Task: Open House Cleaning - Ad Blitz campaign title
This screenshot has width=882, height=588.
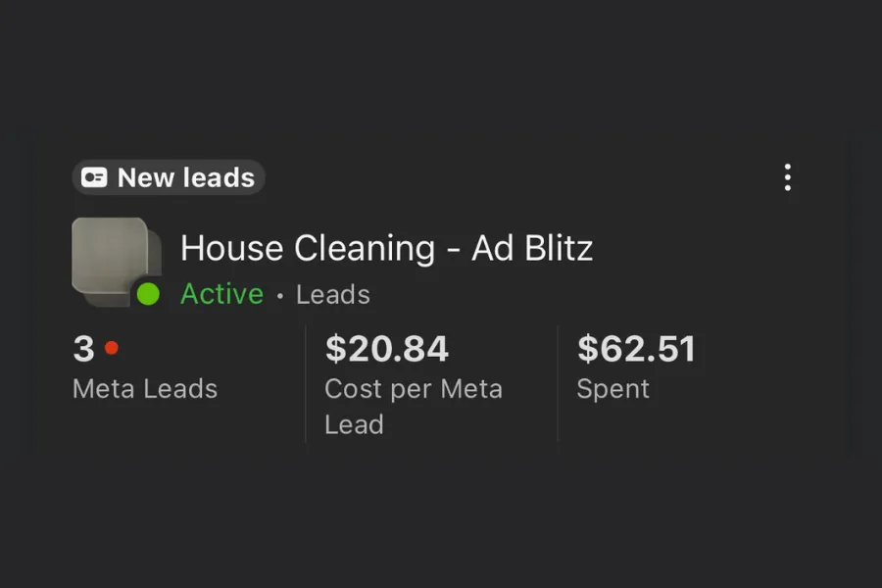Action: pos(386,248)
